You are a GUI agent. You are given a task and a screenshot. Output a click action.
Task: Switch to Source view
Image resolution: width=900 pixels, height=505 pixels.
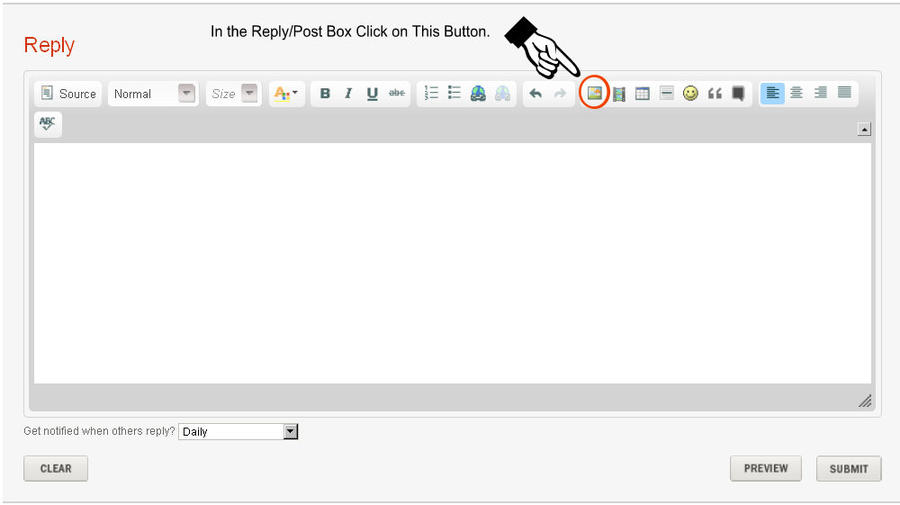pyautogui.click(x=68, y=93)
